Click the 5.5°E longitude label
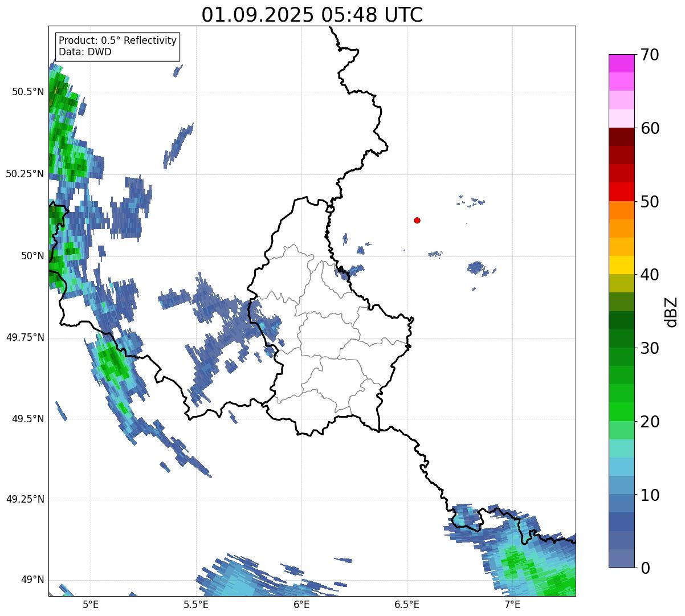Image resolution: width=685 pixels, height=616 pixels. point(196,605)
